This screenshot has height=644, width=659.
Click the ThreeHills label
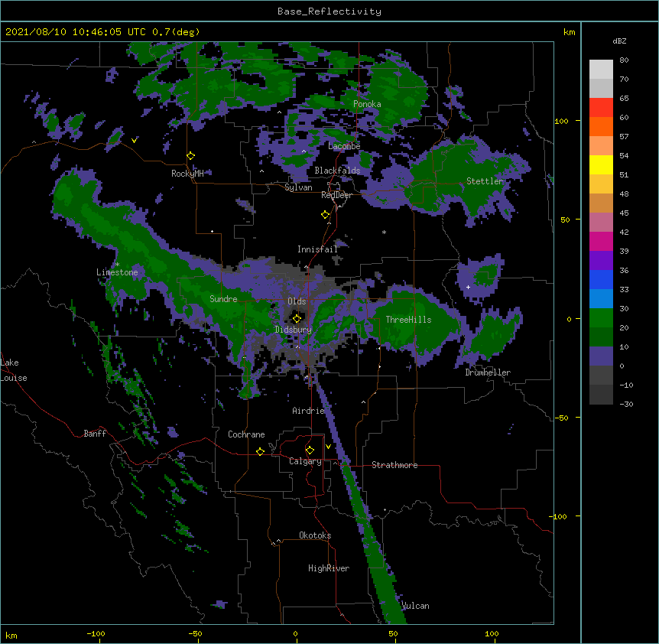click(x=408, y=320)
